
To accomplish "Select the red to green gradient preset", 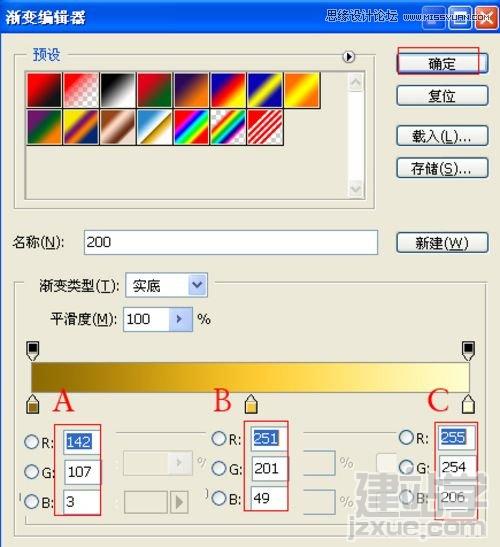I will (155, 90).
